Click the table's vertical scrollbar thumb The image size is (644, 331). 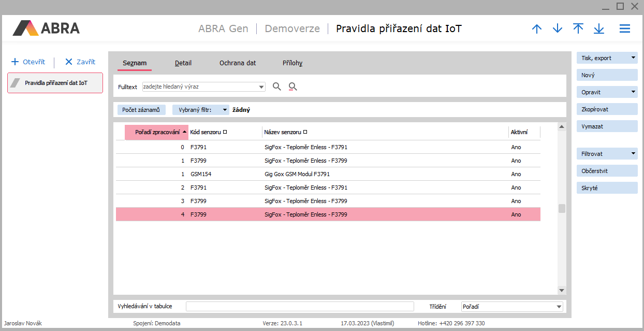coord(562,208)
